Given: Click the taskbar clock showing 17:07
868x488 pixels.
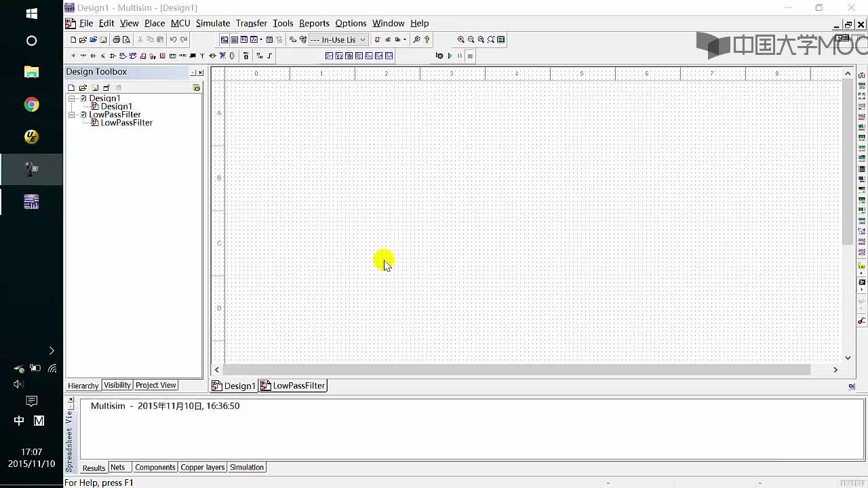Looking at the screenshot, I should [31, 452].
